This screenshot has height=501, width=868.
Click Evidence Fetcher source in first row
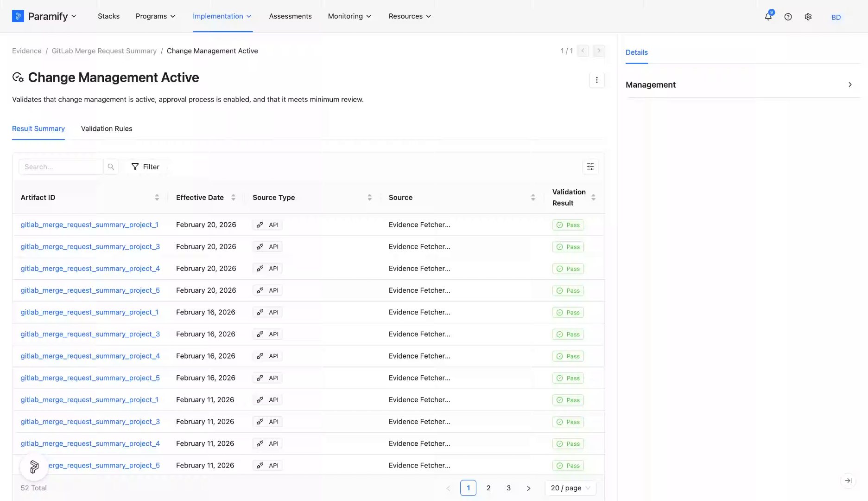point(419,225)
